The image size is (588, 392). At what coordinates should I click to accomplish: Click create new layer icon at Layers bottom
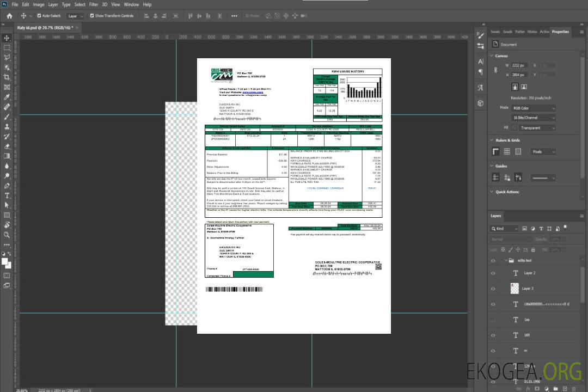(x=565, y=389)
